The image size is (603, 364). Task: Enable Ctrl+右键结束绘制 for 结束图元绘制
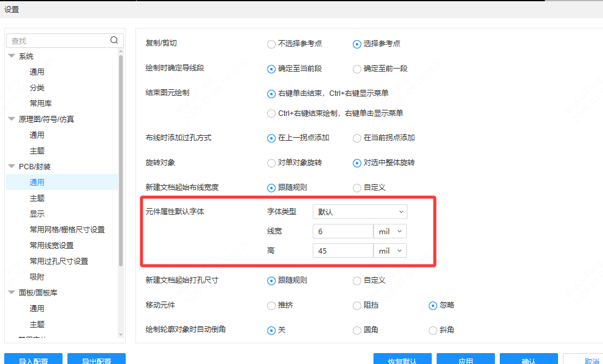(x=271, y=112)
